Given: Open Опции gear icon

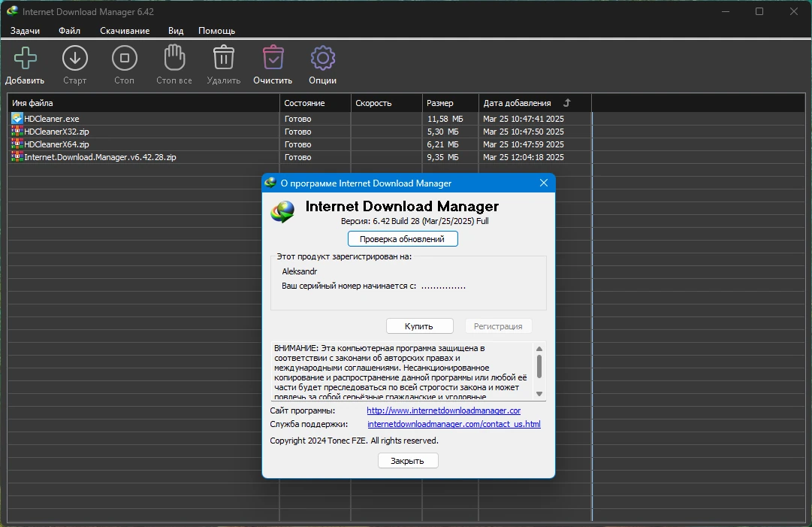Looking at the screenshot, I should click(323, 58).
